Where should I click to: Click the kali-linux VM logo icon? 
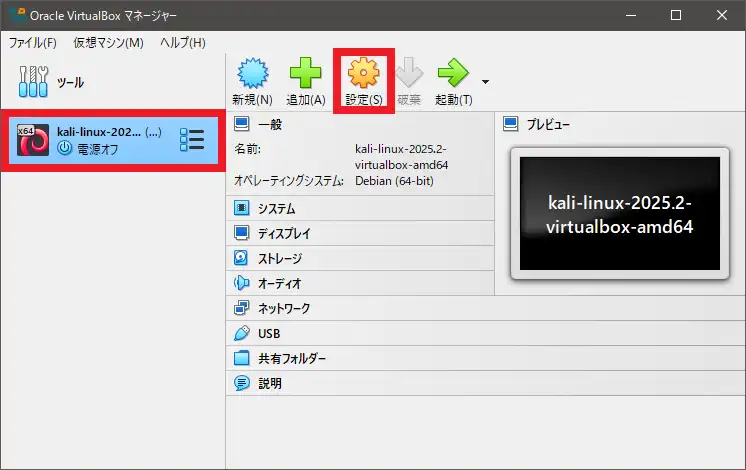pyautogui.click(x=33, y=140)
